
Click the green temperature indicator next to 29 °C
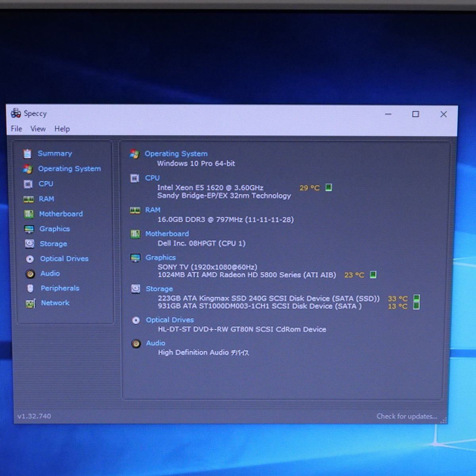click(x=328, y=187)
